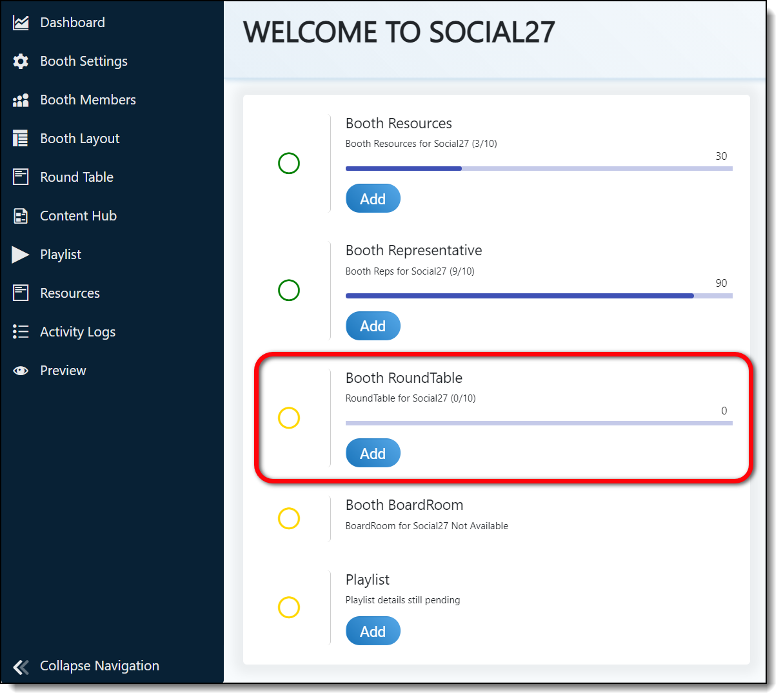Select the Booth Layout icon

pos(21,139)
